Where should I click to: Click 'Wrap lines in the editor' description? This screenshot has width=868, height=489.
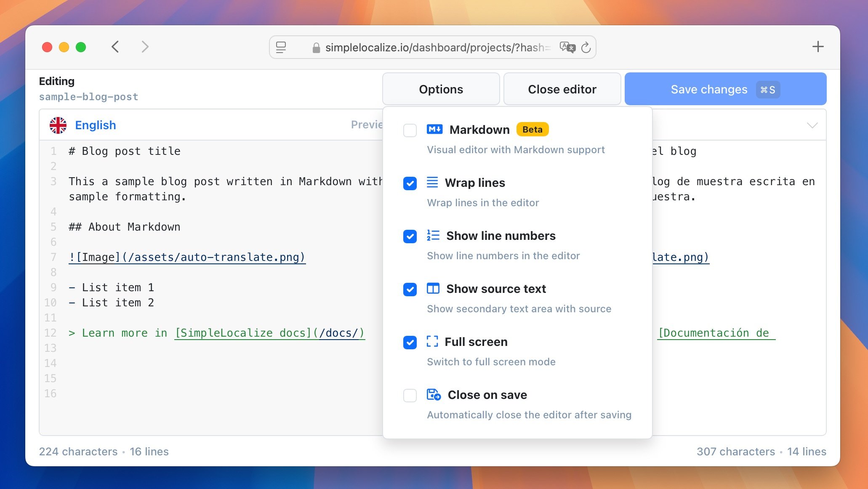point(483,203)
